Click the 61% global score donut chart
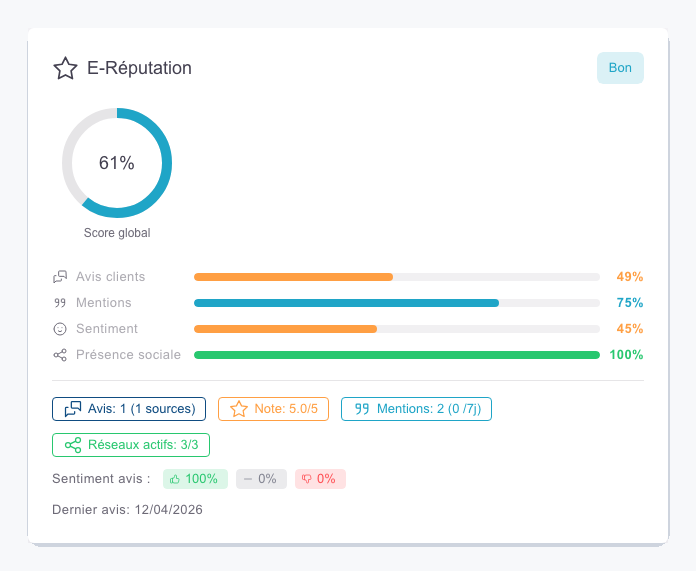The width and height of the screenshot is (696, 571). 117,163
